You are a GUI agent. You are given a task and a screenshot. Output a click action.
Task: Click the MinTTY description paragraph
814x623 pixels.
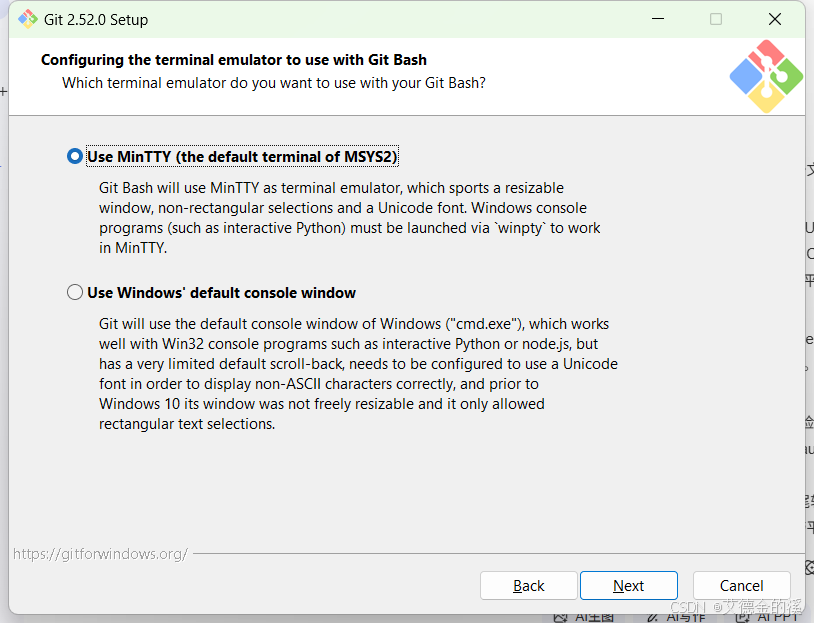[350, 218]
